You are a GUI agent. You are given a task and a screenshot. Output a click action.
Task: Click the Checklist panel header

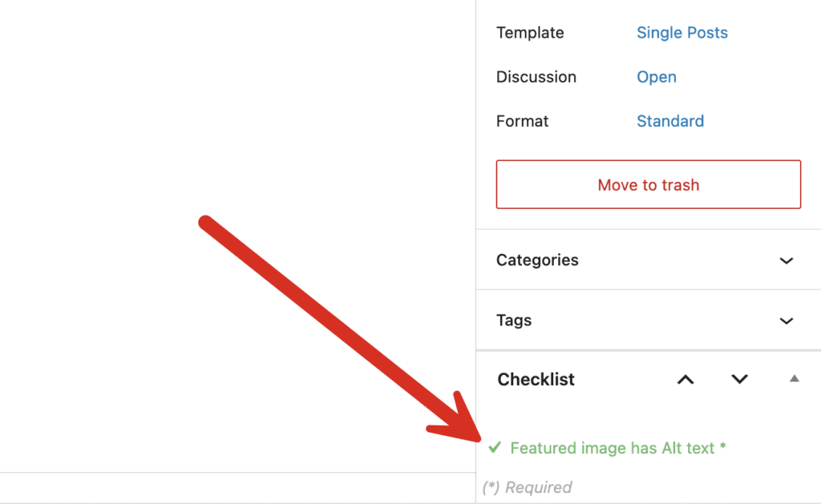(x=536, y=379)
